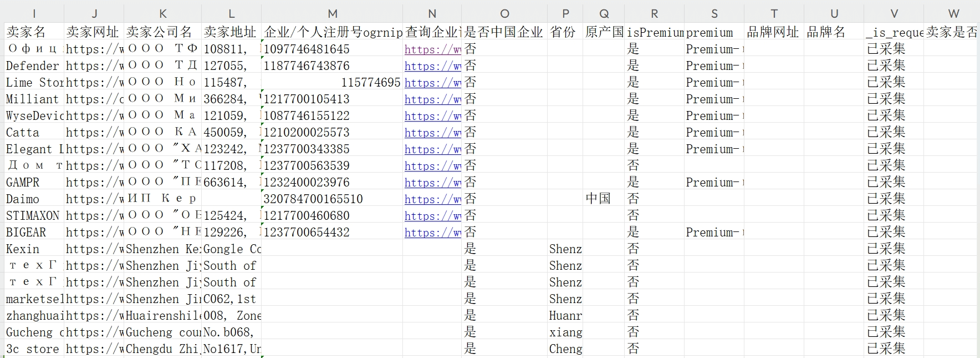
Task: Select column V header
Action: tap(894, 14)
